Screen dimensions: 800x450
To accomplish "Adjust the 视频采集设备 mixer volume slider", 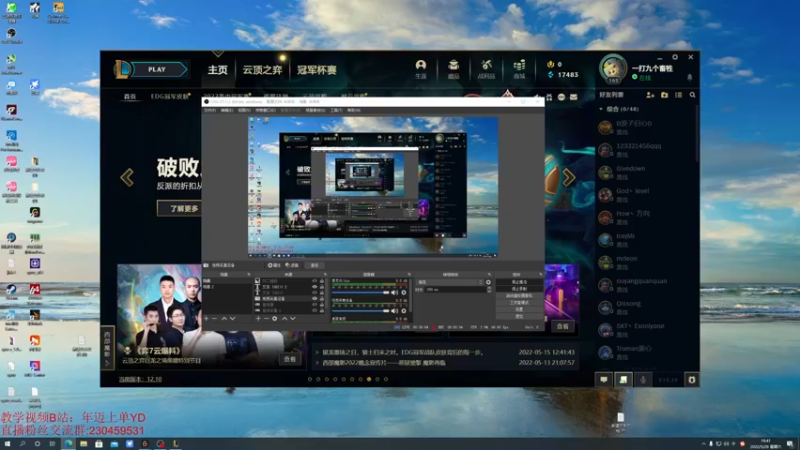I will pos(360,311).
